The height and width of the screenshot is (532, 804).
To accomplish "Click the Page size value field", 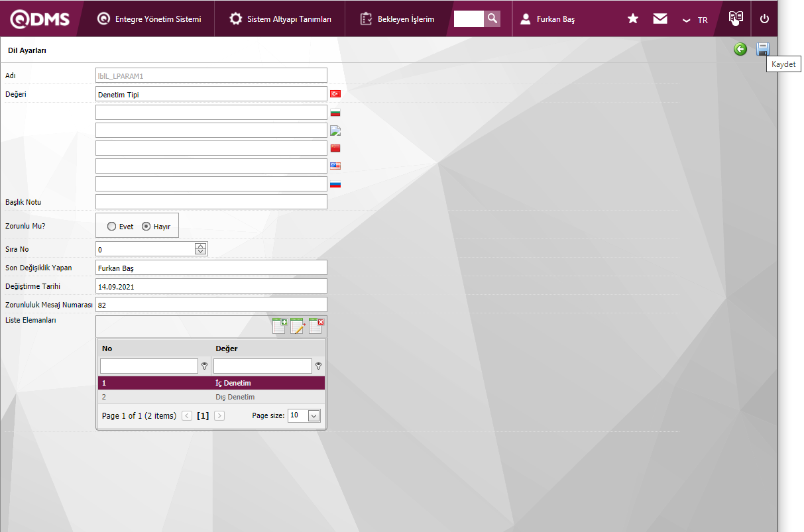I will tap(298, 416).
